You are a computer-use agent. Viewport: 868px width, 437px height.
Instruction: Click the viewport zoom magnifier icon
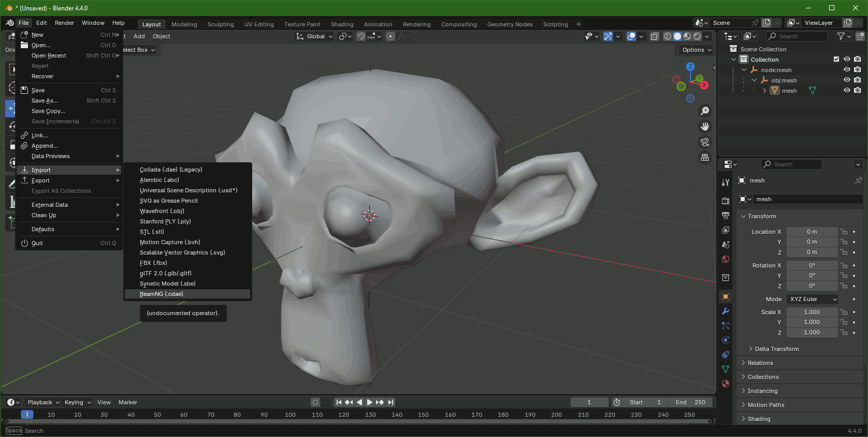click(705, 111)
